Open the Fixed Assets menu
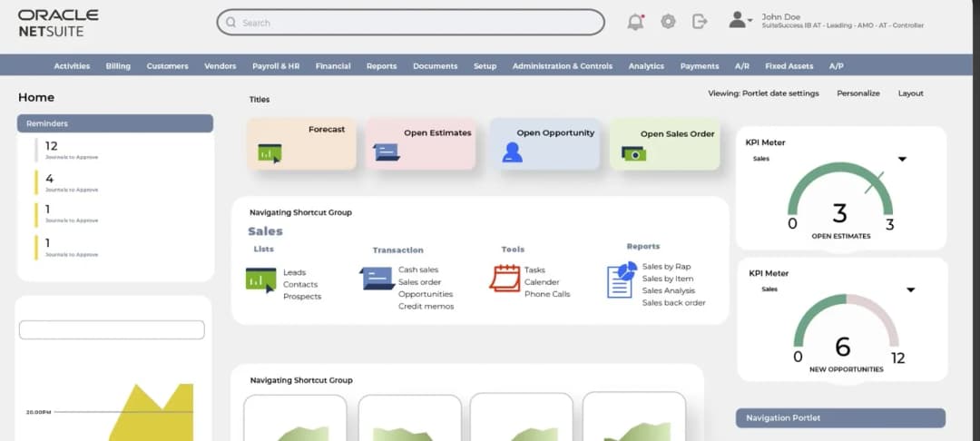Screen dimensions: 980x441 (789, 65)
